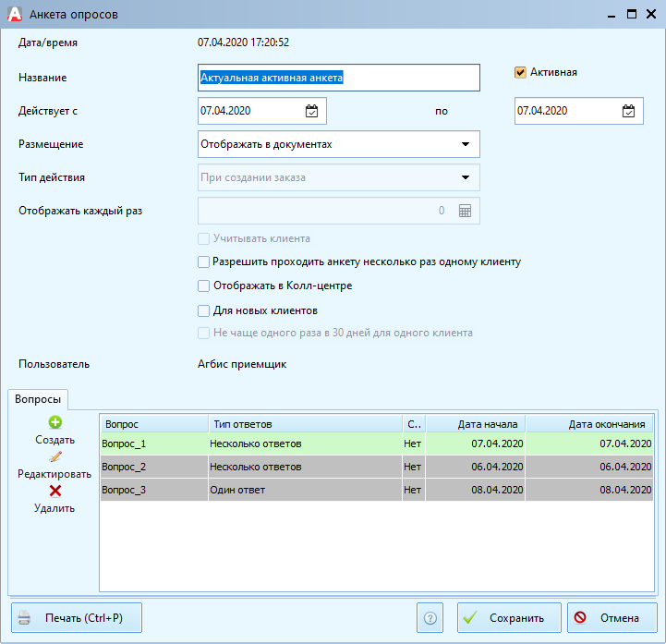
Task: Save the form with Сохранить
Action: (x=509, y=617)
